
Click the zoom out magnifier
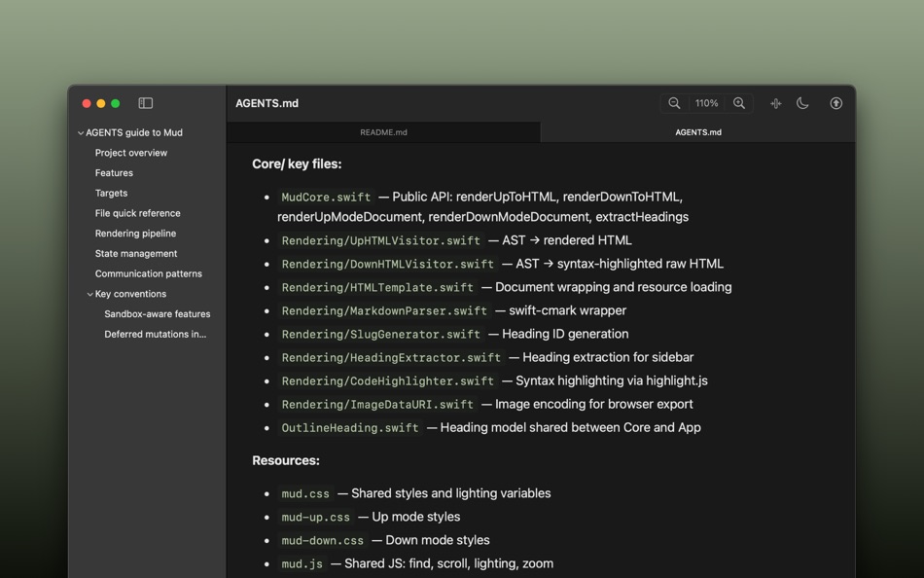click(674, 103)
